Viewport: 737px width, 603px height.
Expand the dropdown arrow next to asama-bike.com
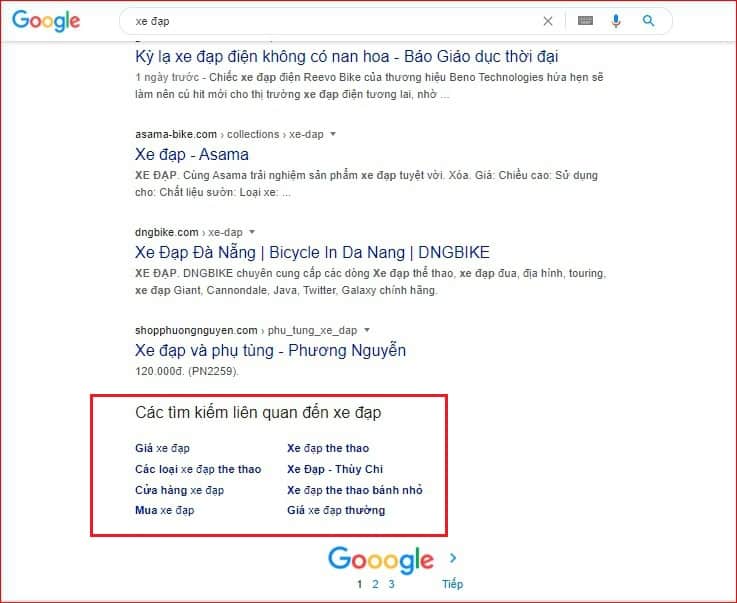333,134
